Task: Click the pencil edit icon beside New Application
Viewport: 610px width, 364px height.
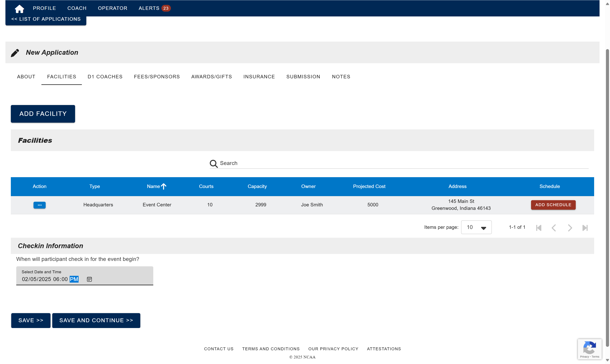Action: pos(15,53)
